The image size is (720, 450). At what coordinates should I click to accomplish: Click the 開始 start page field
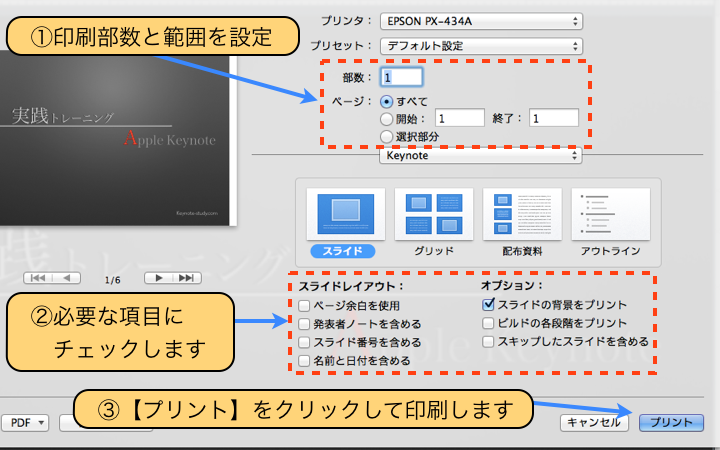pyautogui.click(x=460, y=118)
